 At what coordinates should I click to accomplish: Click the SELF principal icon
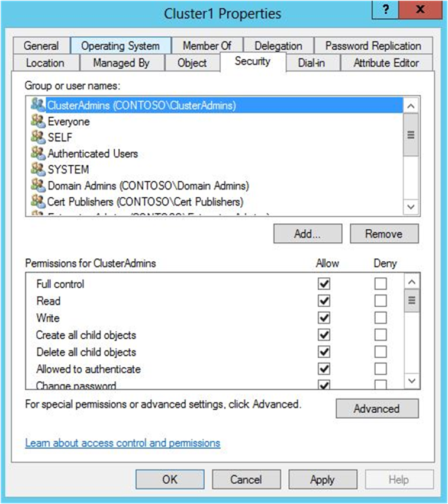(38, 137)
